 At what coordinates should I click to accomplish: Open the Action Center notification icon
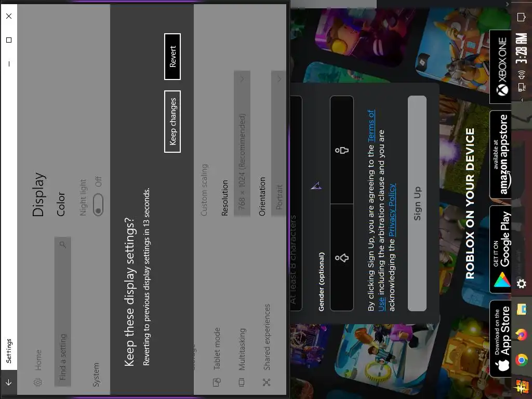[522, 17]
